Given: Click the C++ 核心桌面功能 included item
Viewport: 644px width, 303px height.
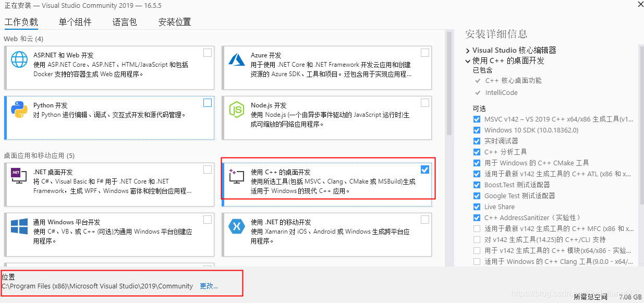Looking at the screenshot, I should tap(513, 80).
